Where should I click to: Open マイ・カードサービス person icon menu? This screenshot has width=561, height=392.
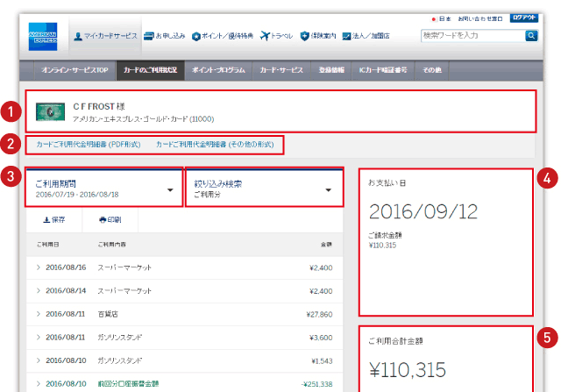(x=80, y=36)
